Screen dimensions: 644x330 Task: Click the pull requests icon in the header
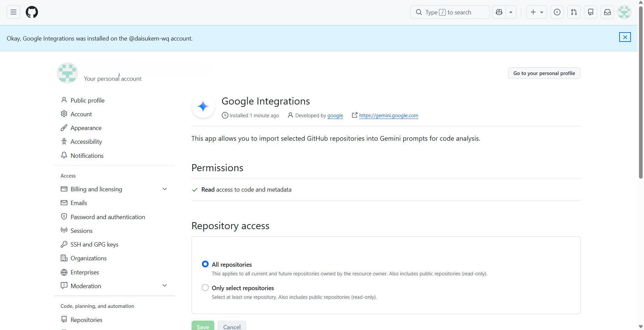pyautogui.click(x=574, y=12)
